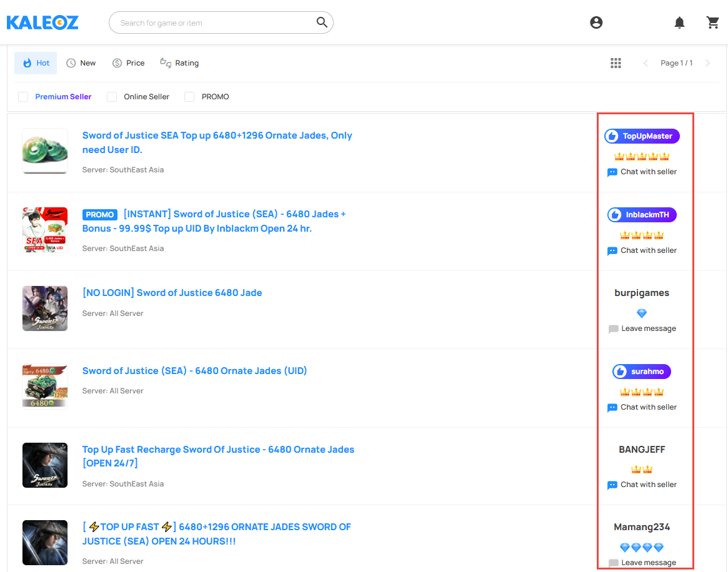Open thumbnail of NO LOGIN listing
Screen dimensions: 728x572
coord(45,308)
